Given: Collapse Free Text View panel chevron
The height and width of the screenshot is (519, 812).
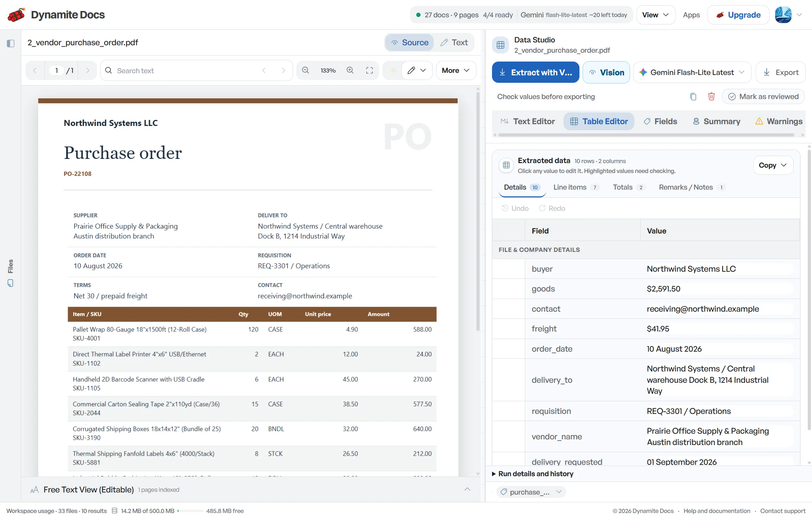Looking at the screenshot, I should click(x=467, y=489).
